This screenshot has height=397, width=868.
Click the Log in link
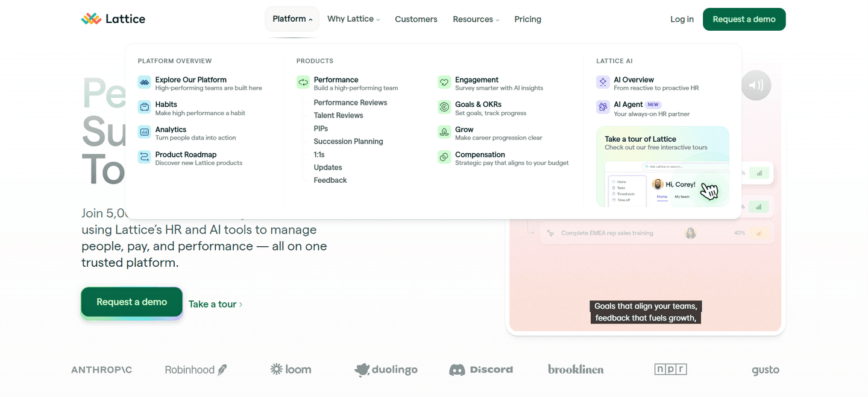(x=682, y=19)
